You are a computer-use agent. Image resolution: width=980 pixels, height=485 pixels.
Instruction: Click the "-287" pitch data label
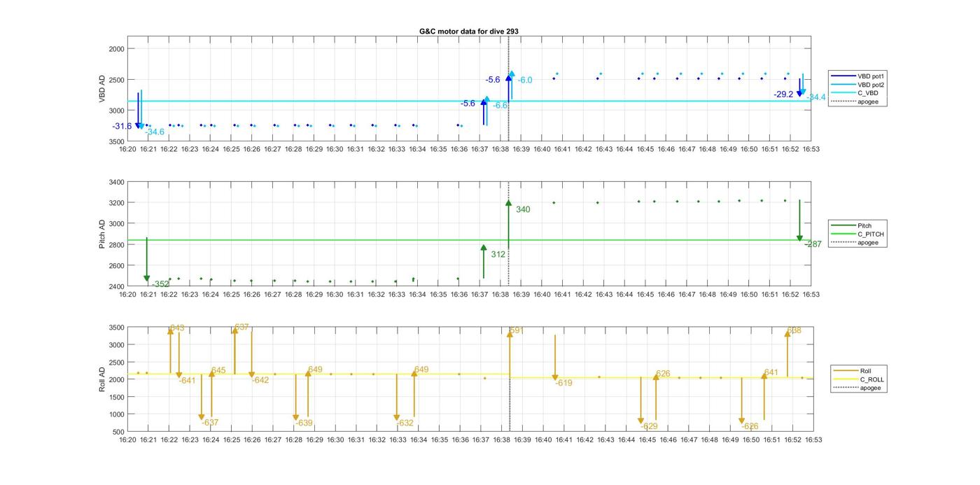coord(813,244)
